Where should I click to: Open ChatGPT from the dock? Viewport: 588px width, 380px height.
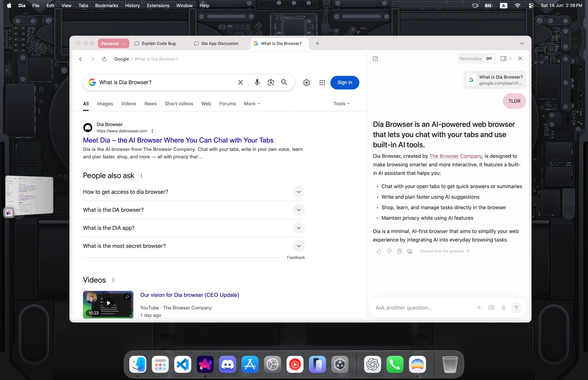372,365
